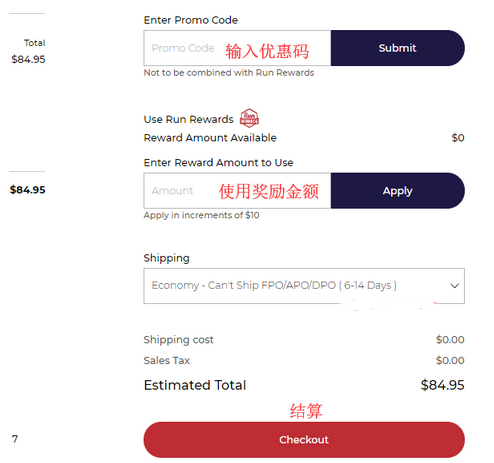The width and height of the screenshot is (494, 463).
Task: Click the Enter Promo Code heading
Action: (x=191, y=20)
